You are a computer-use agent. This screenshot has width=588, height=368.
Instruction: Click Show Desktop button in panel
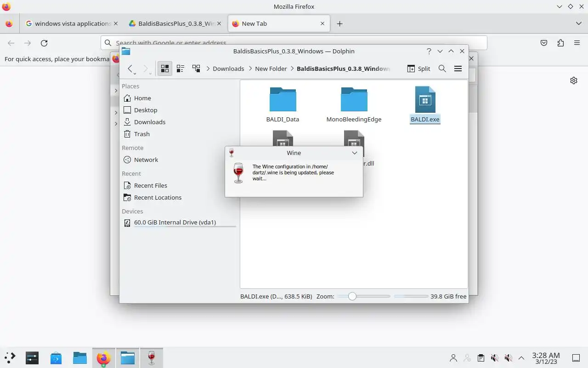coord(576,357)
